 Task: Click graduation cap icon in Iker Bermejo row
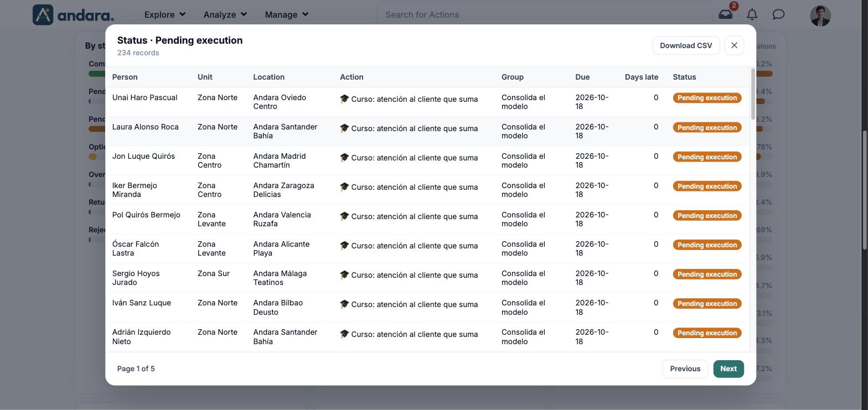(344, 186)
